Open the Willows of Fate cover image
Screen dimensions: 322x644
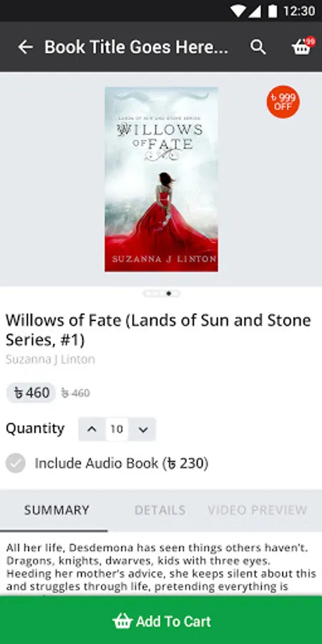pyautogui.click(x=161, y=179)
